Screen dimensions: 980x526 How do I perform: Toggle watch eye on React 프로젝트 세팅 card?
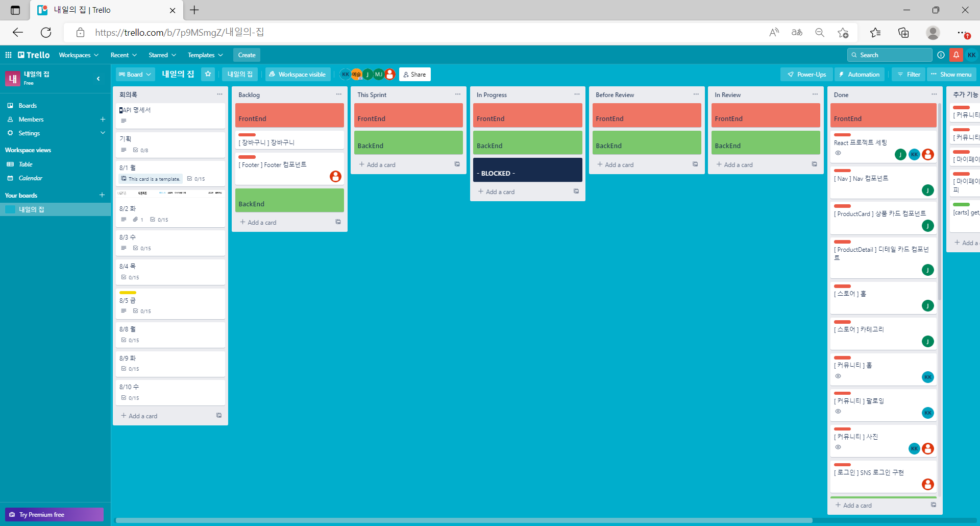tap(838, 153)
